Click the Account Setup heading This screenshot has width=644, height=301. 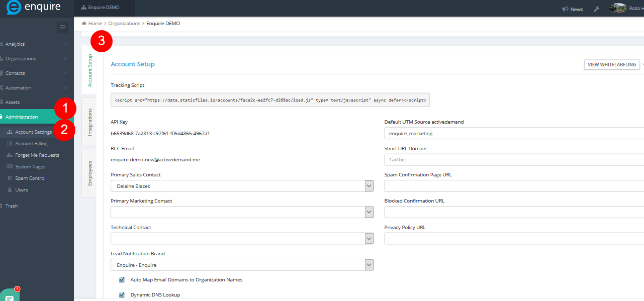coord(133,64)
